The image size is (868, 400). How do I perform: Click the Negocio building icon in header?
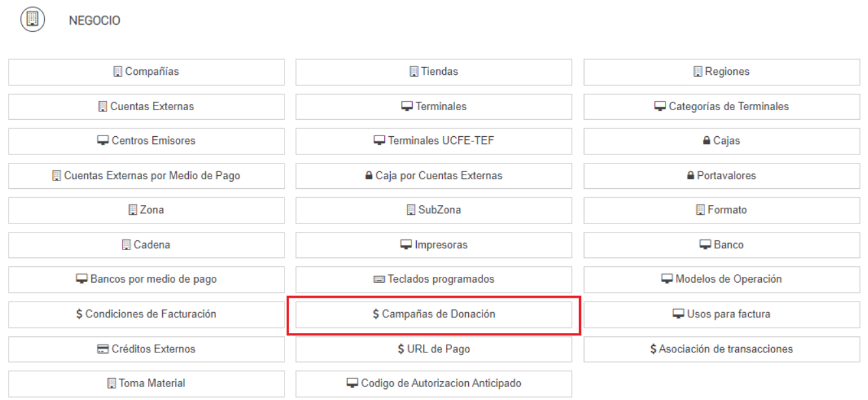[33, 20]
